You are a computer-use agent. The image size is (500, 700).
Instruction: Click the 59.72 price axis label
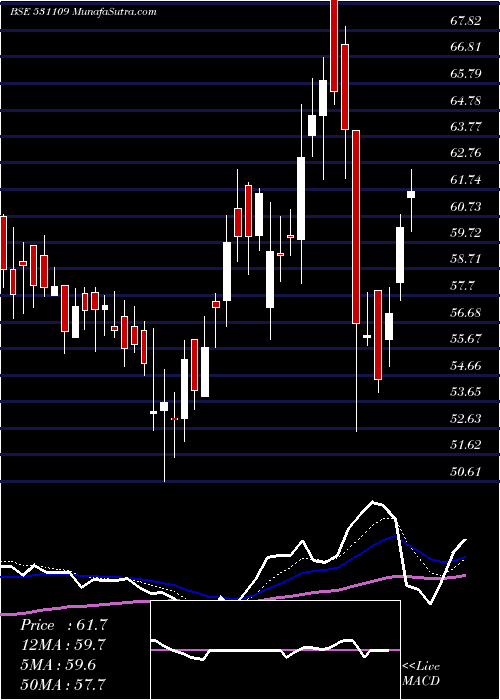(466, 233)
